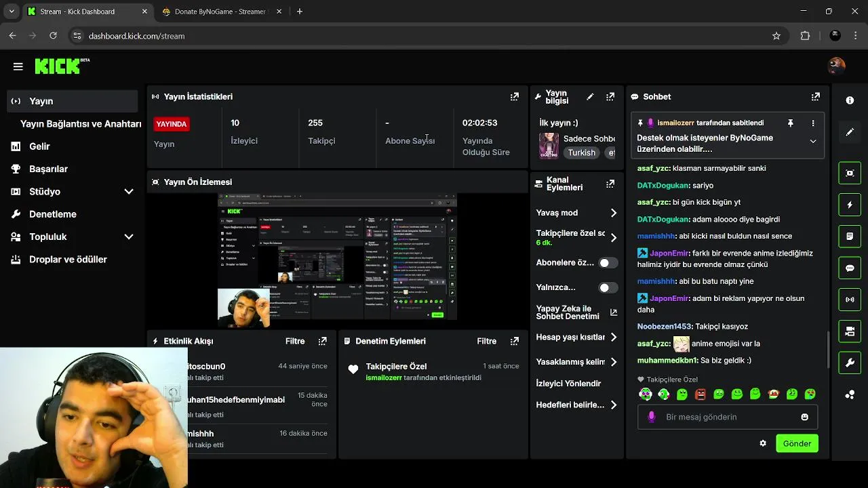Open the hamburger menu beside Kick logo

tap(18, 66)
